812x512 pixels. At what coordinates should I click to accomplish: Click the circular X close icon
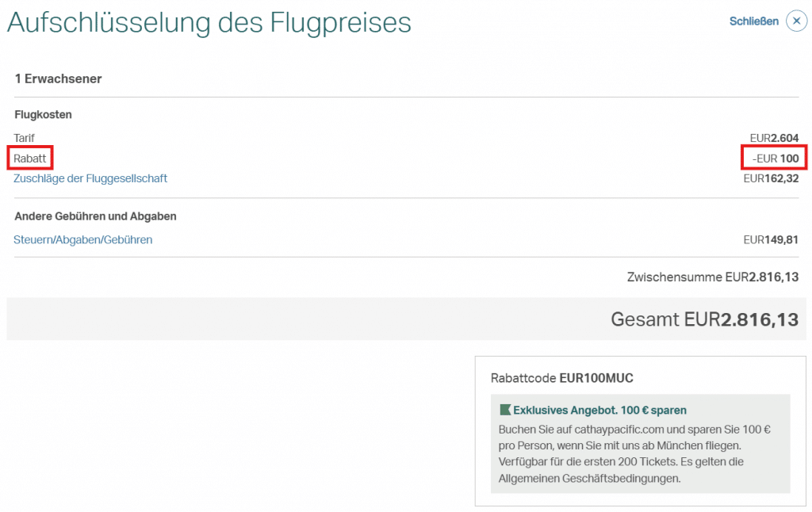pos(796,21)
